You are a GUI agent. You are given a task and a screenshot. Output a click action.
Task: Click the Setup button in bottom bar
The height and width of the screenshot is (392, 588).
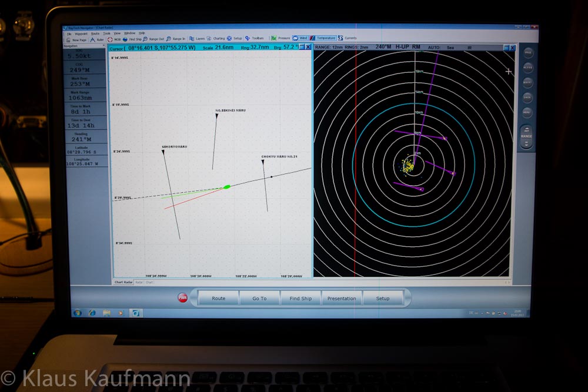(383, 299)
